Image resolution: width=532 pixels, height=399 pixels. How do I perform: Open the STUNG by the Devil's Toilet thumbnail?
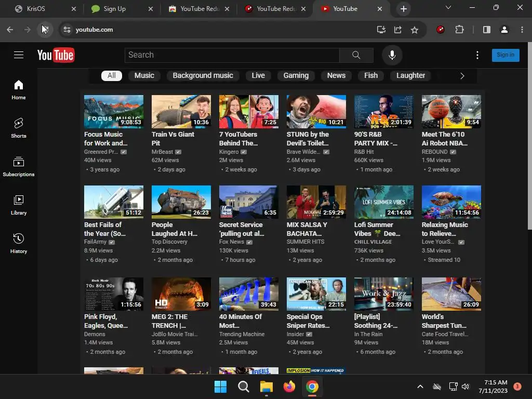tap(316, 112)
